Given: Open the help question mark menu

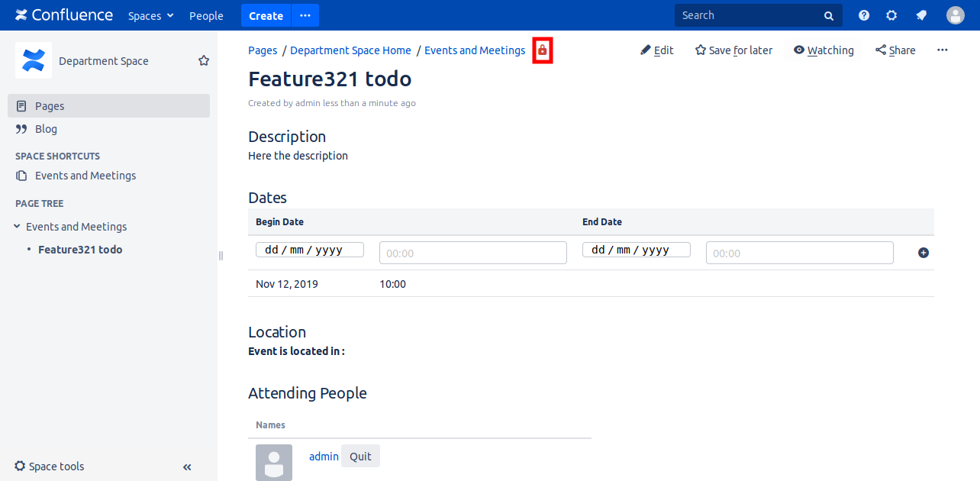Looking at the screenshot, I should coord(864,15).
